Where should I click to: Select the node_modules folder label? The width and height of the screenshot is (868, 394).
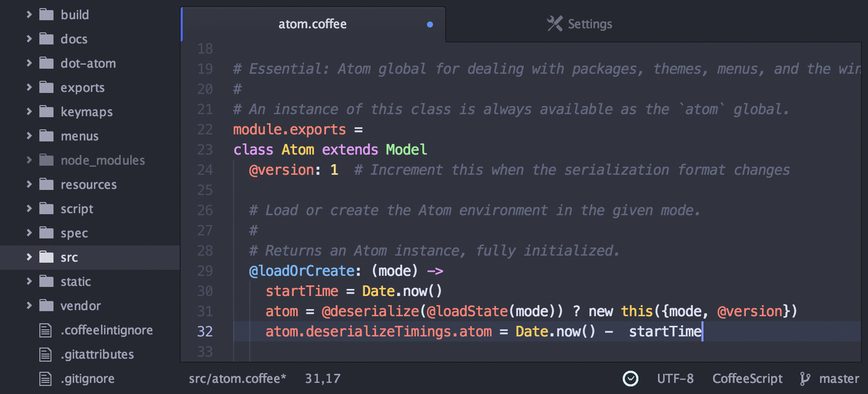click(103, 160)
